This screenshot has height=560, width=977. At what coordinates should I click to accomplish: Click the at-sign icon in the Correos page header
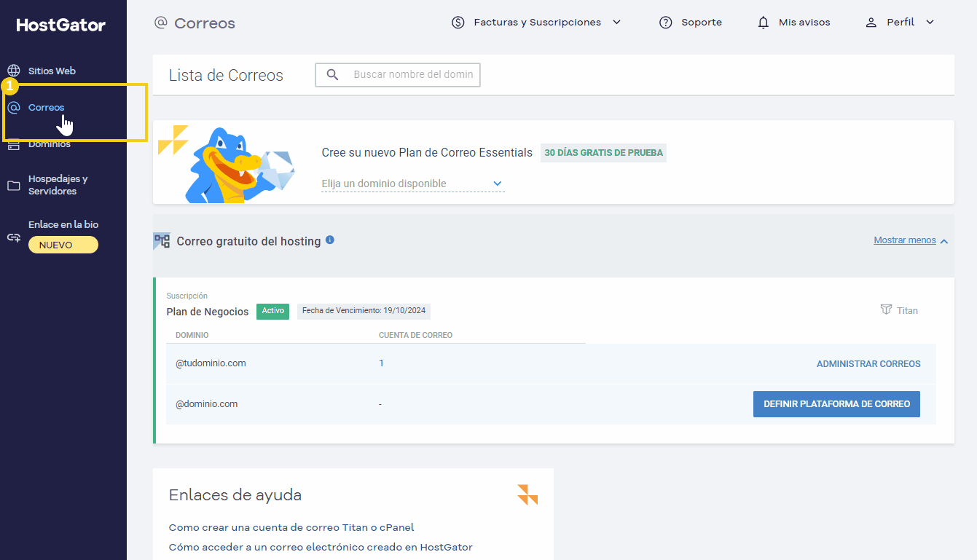[161, 23]
